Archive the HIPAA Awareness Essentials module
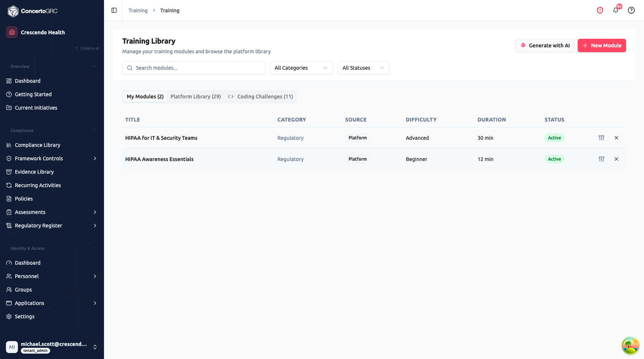The width and height of the screenshot is (644, 359). tap(602, 159)
